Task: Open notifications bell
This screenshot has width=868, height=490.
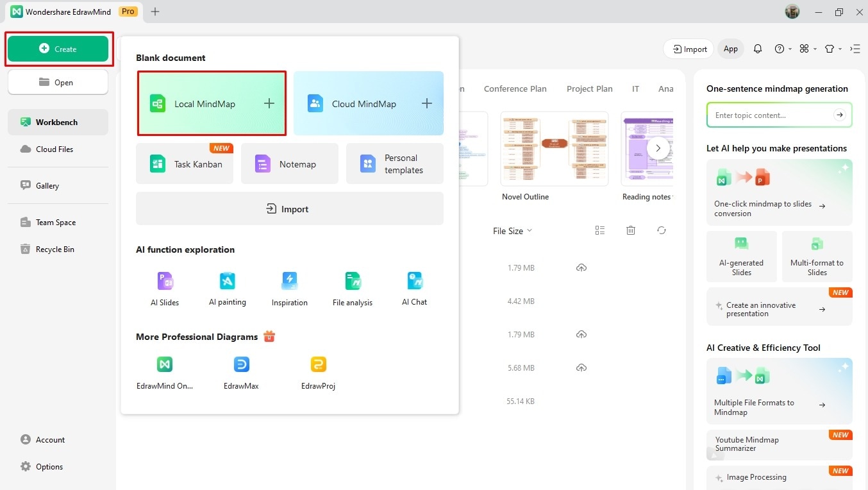Action: (x=758, y=49)
